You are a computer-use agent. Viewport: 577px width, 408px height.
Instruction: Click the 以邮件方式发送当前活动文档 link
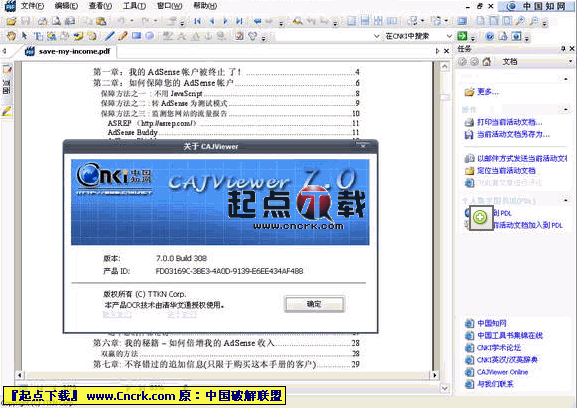click(522, 158)
